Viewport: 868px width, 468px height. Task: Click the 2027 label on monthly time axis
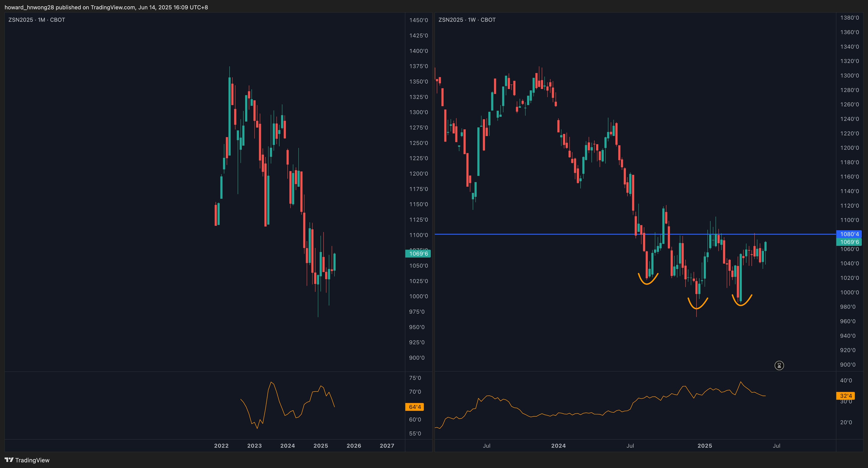387,445
